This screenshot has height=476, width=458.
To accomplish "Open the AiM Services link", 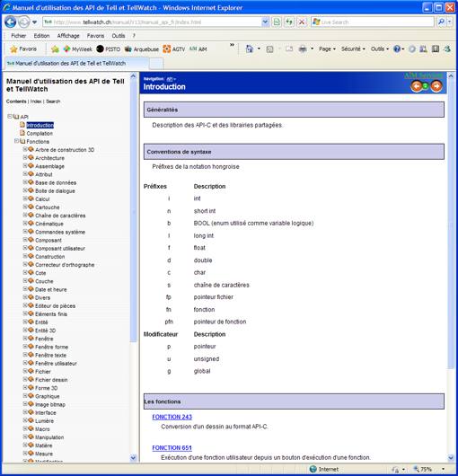I will coord(424,75).
